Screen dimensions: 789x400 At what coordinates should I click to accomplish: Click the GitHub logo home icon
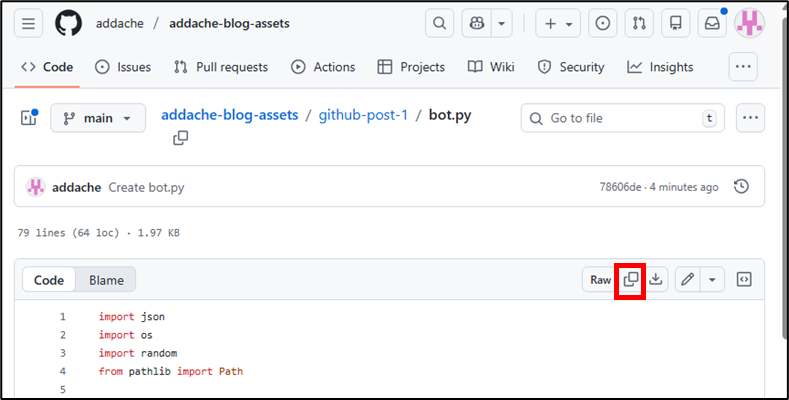(69, 23)
